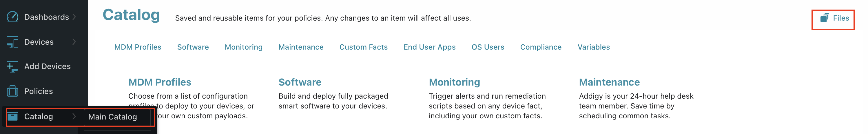868x134 pixels.
Task: Open the End User Apps tab
Action: (x=430, y=47)
